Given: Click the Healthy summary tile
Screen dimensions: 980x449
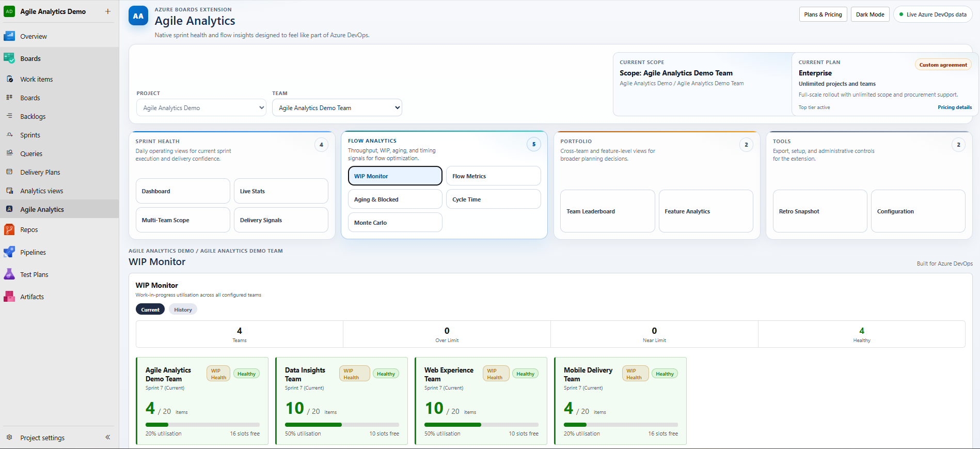Looking at the screenshot, I should click(x=862, y=334).
